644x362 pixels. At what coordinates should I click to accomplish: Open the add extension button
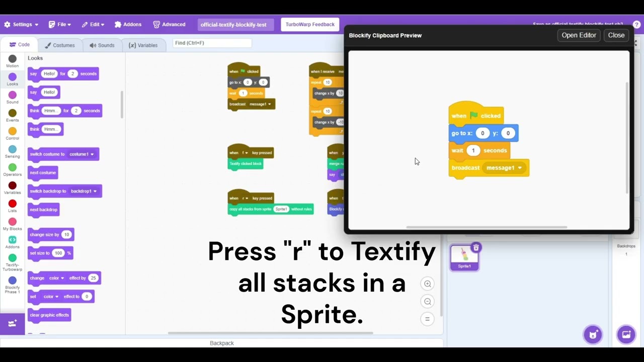pyautogui.click(x=13, y=324)
